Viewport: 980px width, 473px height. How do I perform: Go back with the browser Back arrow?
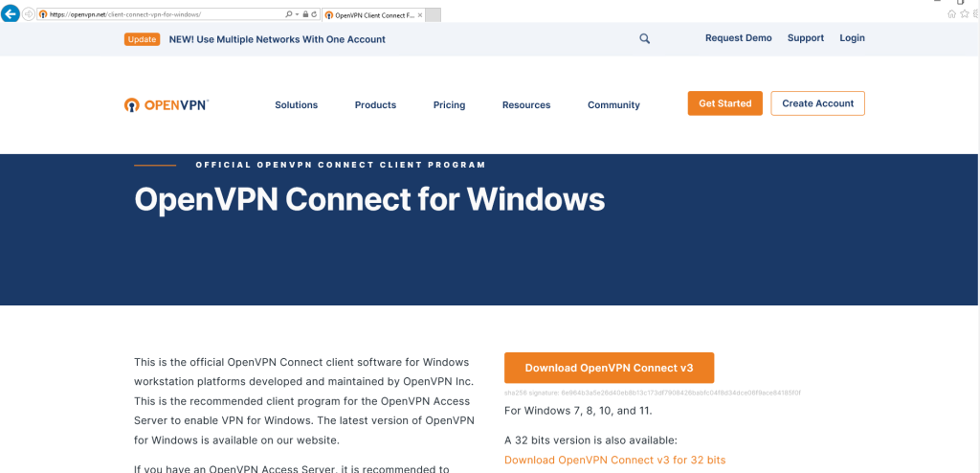click(10, 13)
